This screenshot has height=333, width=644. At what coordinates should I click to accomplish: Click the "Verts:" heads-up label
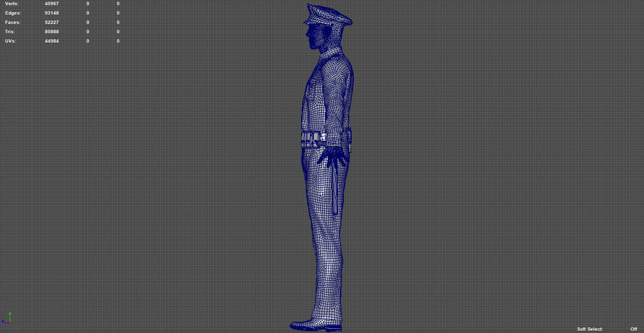pyautogui.click(x=12, y=4)
